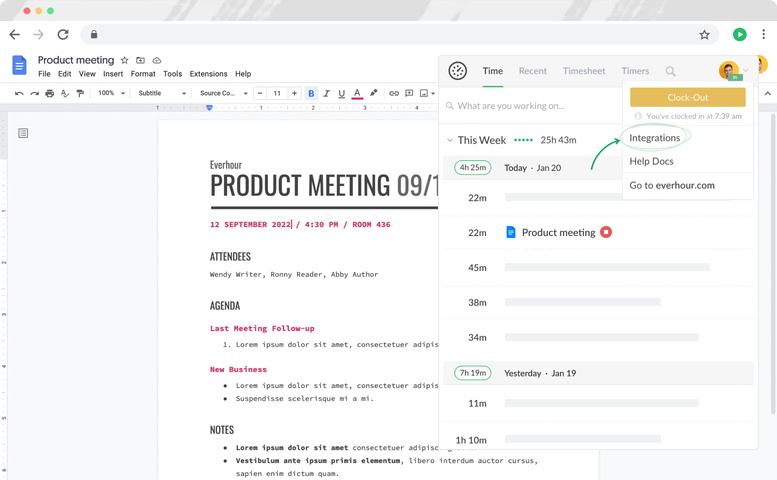Open the Format menu
This screenshot has width=777, height=480.
(143, 74)
